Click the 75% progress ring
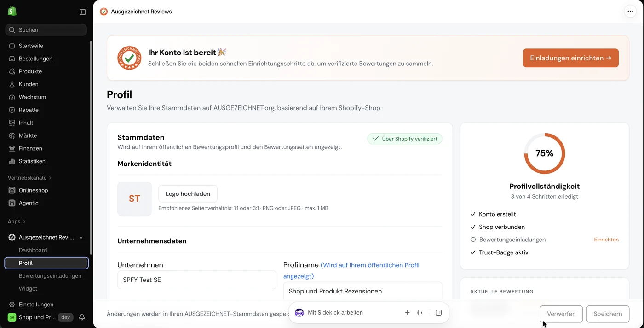Viewport: 644px width, 328px height. pos(545,153)
